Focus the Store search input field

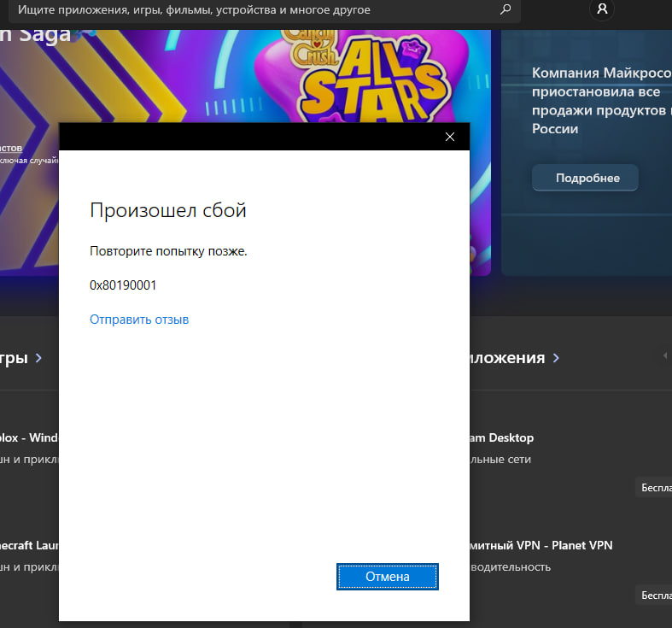click(265, 10)
